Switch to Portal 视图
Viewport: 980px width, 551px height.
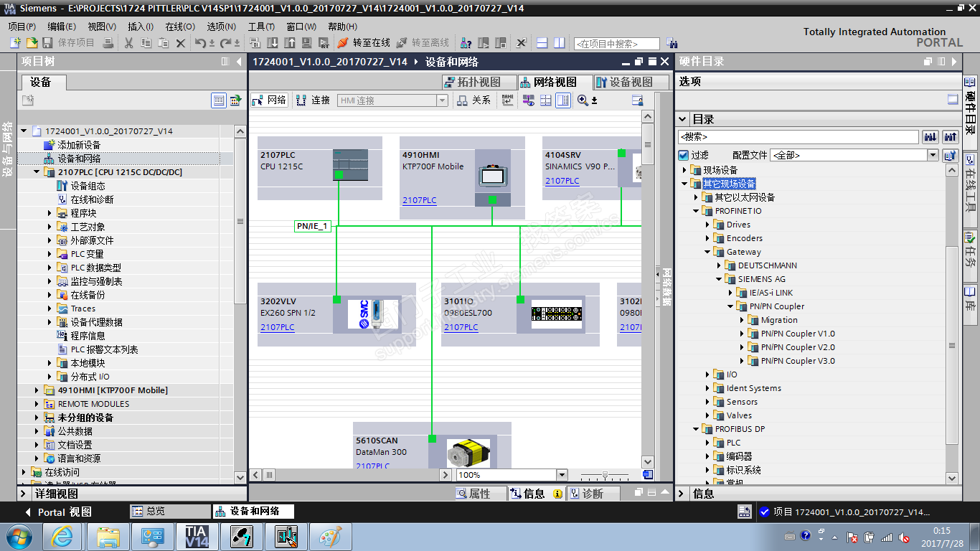[x=58, y=512]
